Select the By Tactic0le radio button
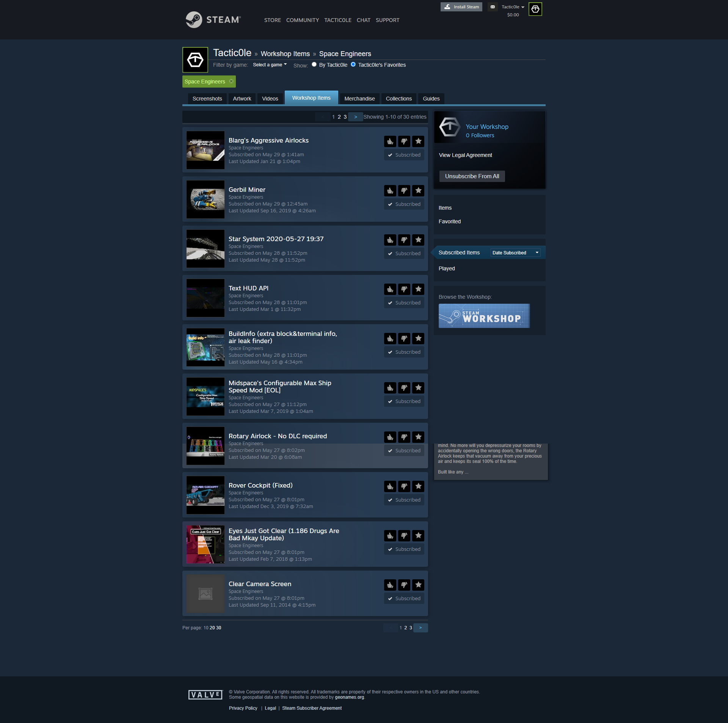The height and width of the screenshot is (723, 728). click(x=314, y=64)
